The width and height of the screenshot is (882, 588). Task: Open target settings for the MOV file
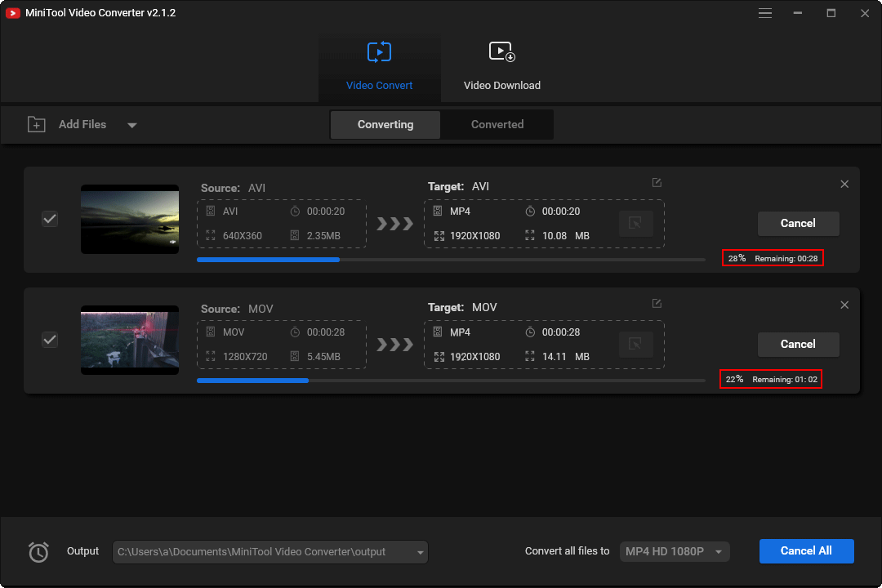pos(635,345)
